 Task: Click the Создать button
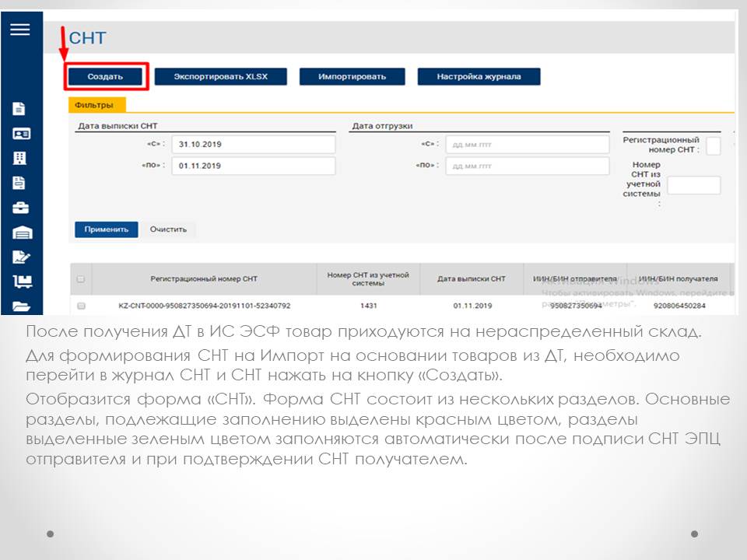(x=105, y=76)
